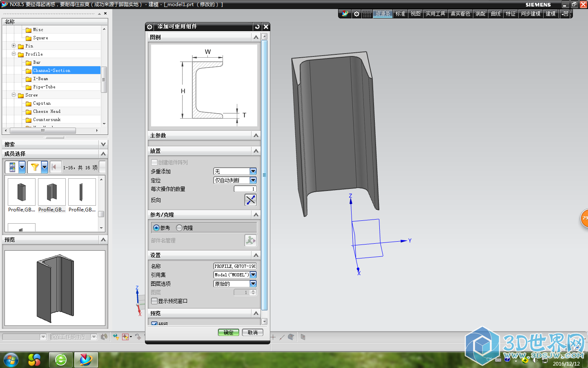Click the part name management icon

coord(250,240)
